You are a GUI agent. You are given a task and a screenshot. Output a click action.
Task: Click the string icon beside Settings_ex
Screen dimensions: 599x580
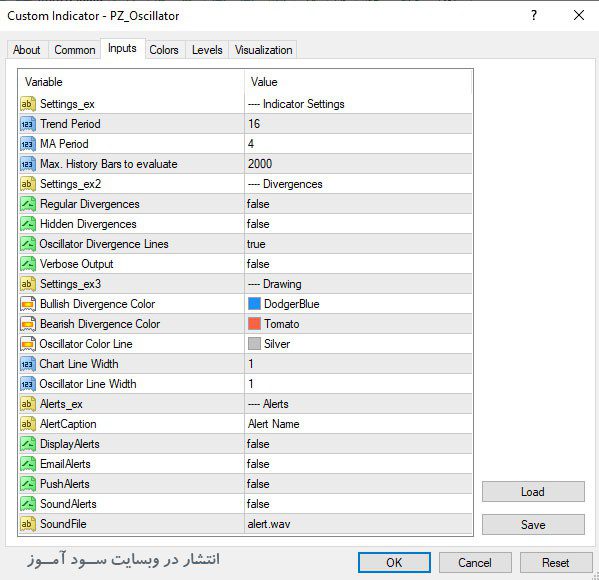pos(28,104)
